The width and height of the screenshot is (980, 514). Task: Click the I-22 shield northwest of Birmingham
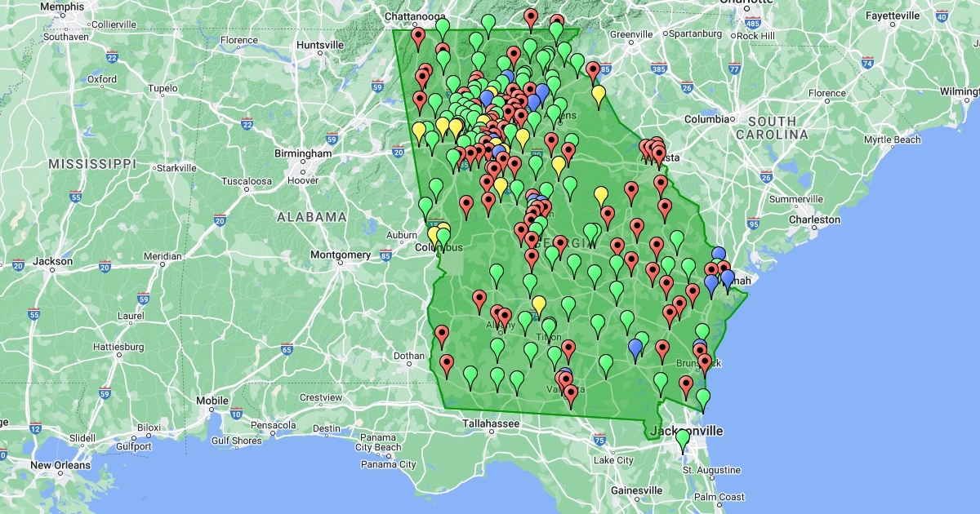(247, 123)
